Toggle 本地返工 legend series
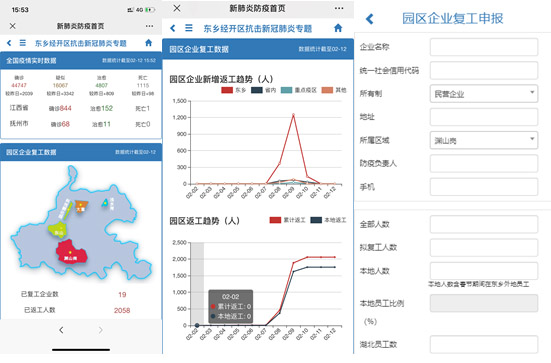The image size is (551, 363). [x=328, y=220]
